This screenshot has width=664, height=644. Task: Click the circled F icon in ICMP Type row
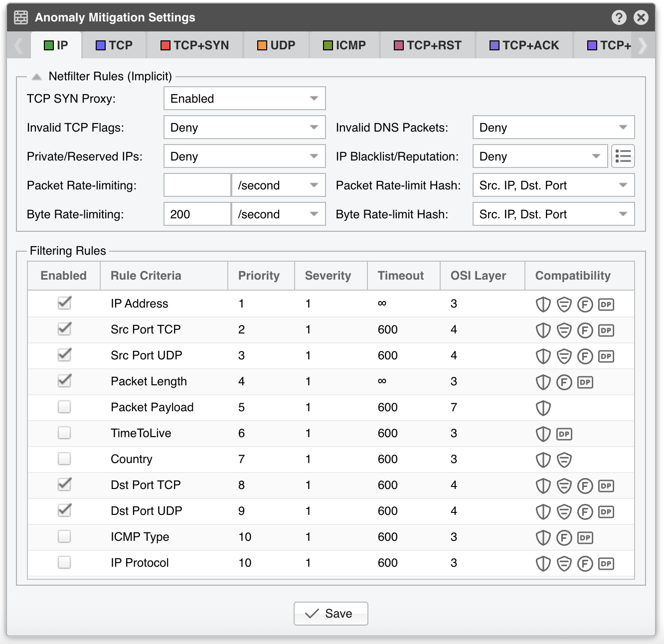564,537
